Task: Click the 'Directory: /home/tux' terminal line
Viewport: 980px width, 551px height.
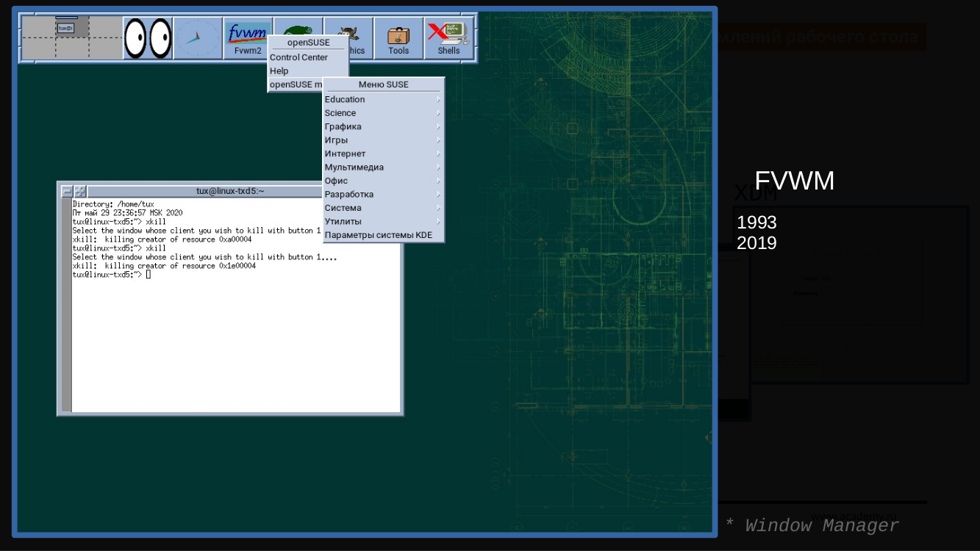Action: pyautogui.click(x=113, y=204)
